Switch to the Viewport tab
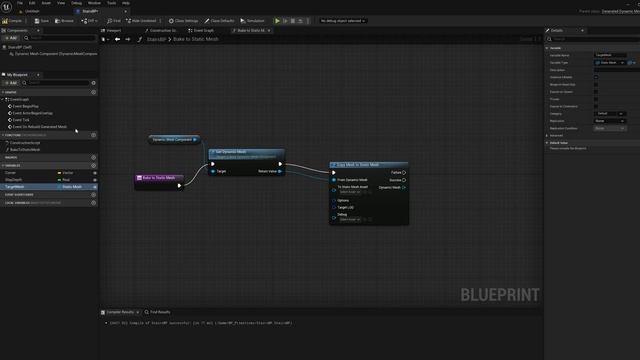This screenshot has width=640, height=360. point(111,31)
